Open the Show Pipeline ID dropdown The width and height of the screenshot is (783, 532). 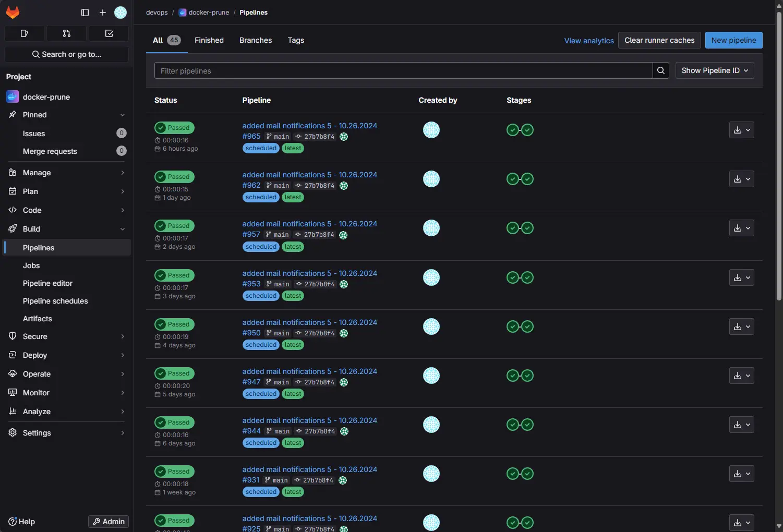(714, 70)
